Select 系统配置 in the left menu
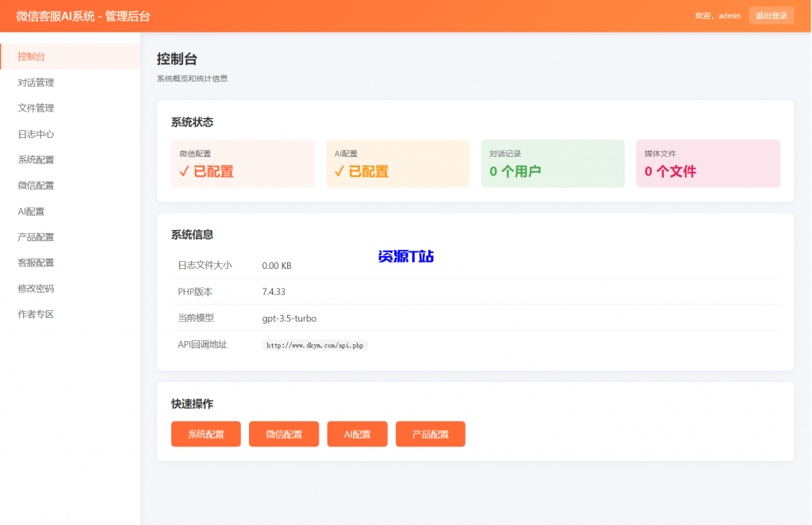The image size is (812, 525). [39, 159]
